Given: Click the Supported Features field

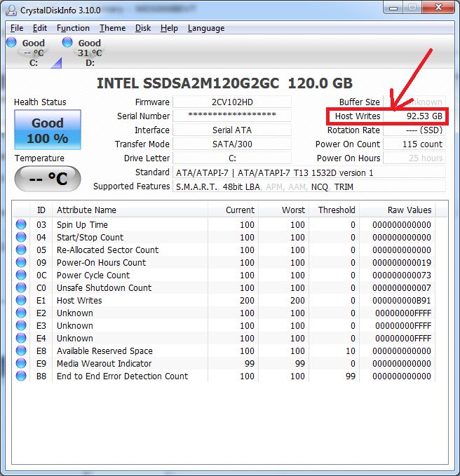Looking at the screenshot, I should [309, 186].
